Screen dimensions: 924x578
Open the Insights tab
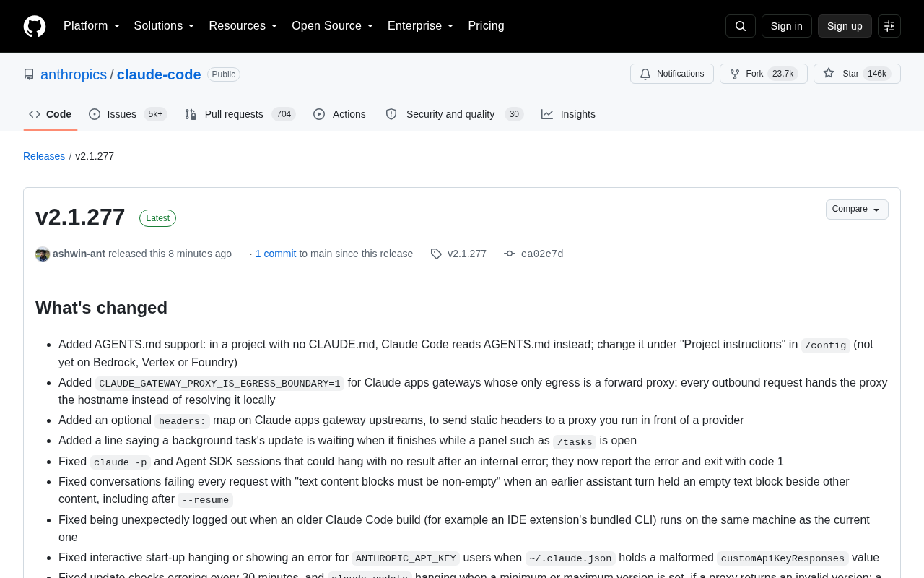(x=569, y=114)
